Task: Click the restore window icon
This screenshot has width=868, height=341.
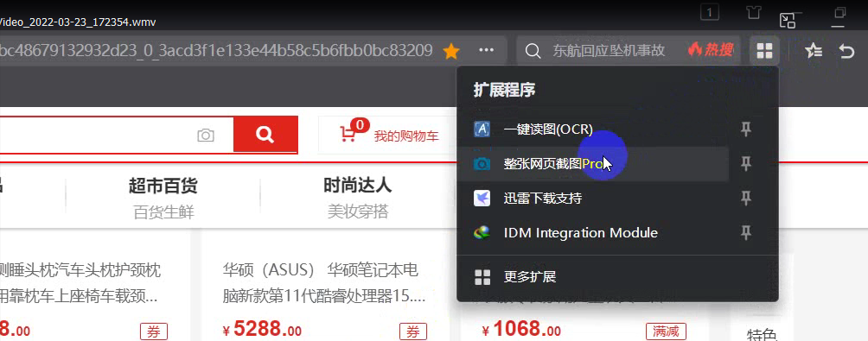Action: tap(840, 12)
